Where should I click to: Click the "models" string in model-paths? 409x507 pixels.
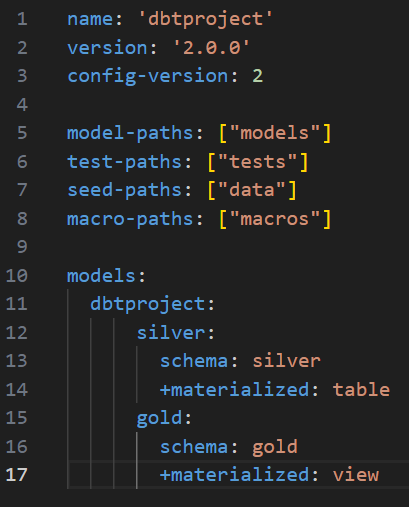pos(275,133)
